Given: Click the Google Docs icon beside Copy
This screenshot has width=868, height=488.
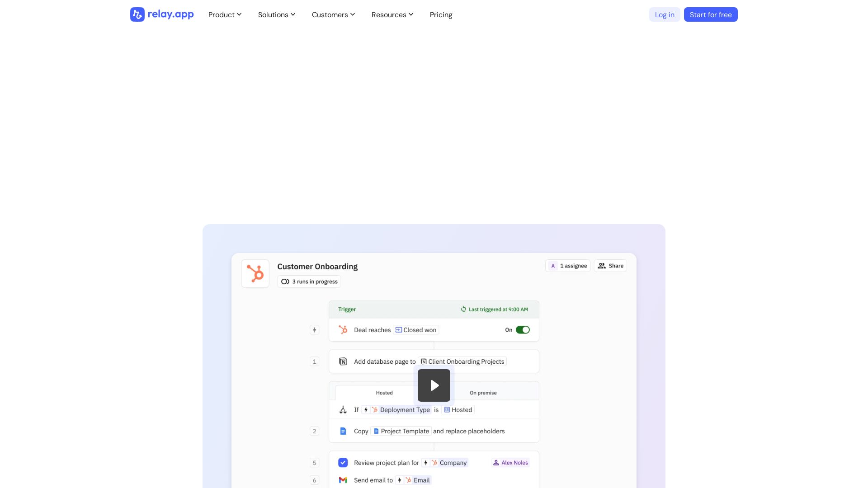Looking at the screenshot, I should pos(343,431).
